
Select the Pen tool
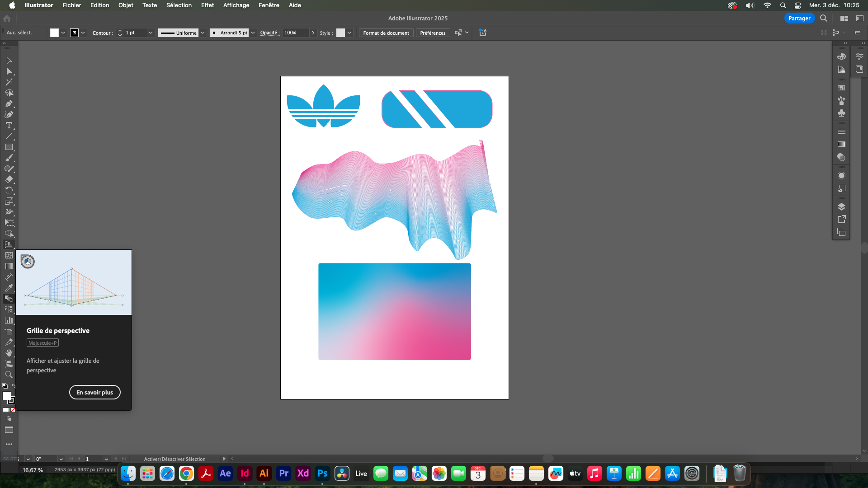coord(9,104)
